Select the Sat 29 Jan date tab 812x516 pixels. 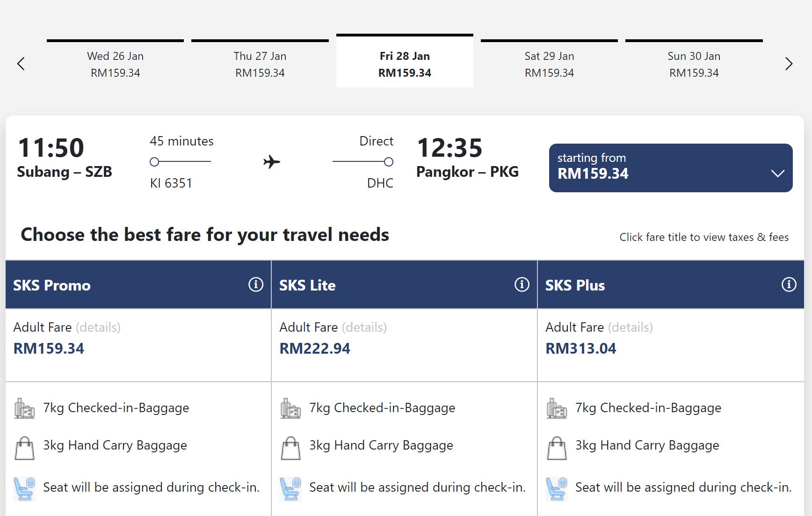[x=549, y=64]
